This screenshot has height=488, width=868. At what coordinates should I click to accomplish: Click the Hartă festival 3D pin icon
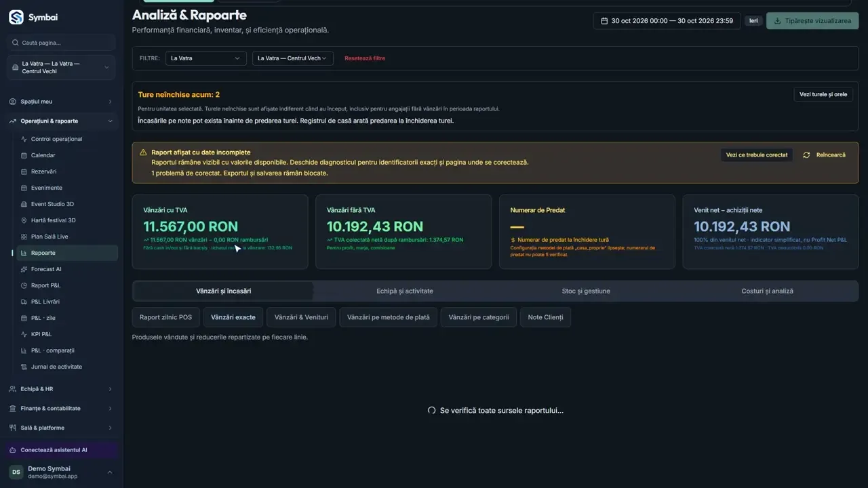24,220
